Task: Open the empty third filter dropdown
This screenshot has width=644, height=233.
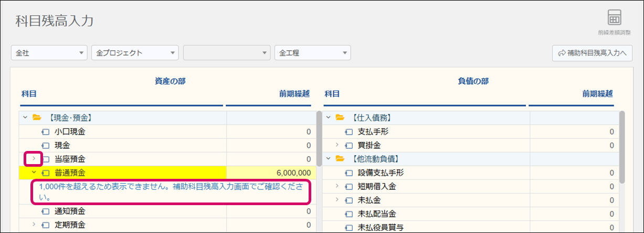Action: click(227, 53)
